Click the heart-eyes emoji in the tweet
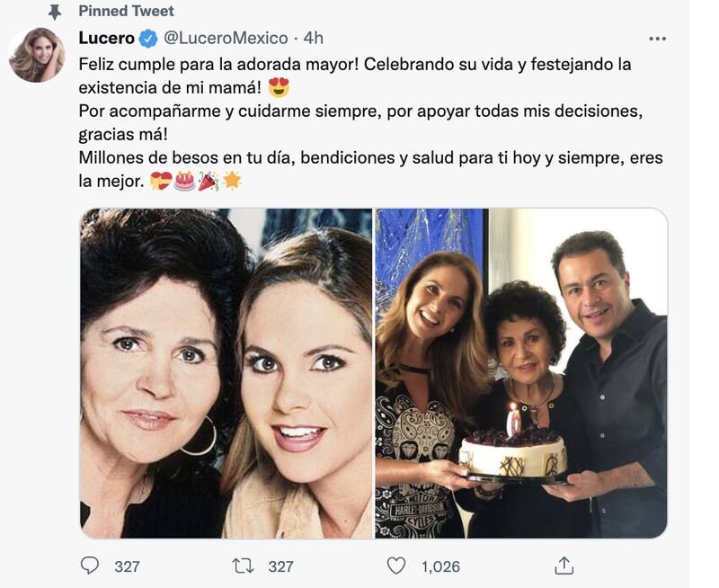719x588 pixels. pos(279,88)
